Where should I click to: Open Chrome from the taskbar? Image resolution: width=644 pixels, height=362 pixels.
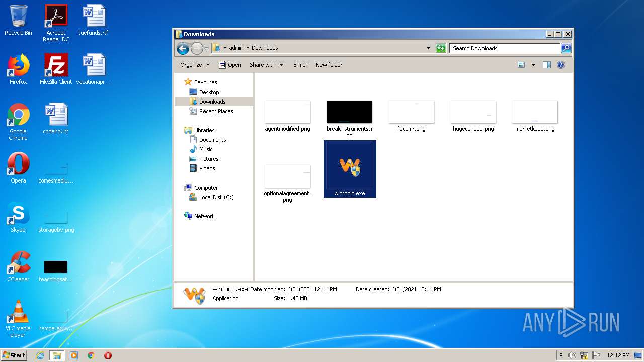click(91, 355)
